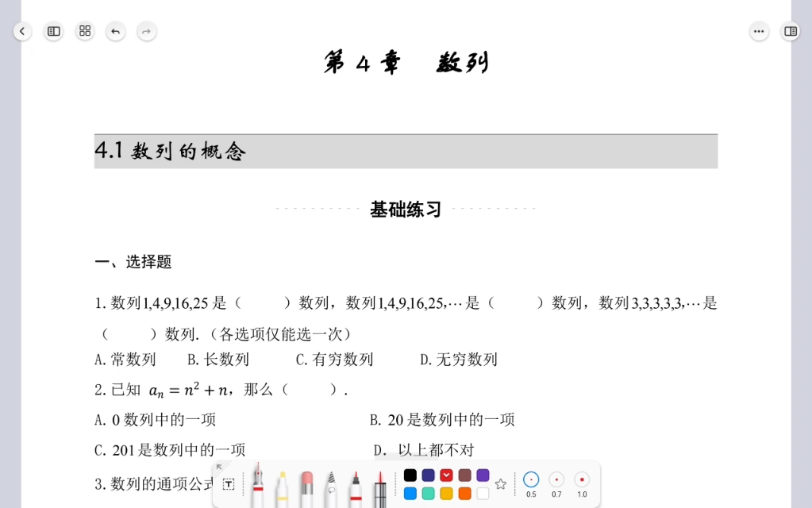Select the 0.5 stroke thickness

[531, 479]
